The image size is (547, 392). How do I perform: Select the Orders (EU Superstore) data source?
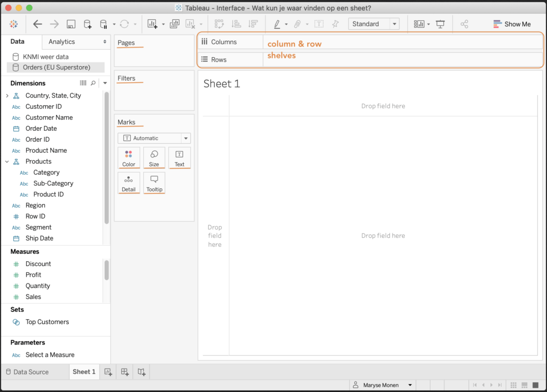[x=56, y=67]
